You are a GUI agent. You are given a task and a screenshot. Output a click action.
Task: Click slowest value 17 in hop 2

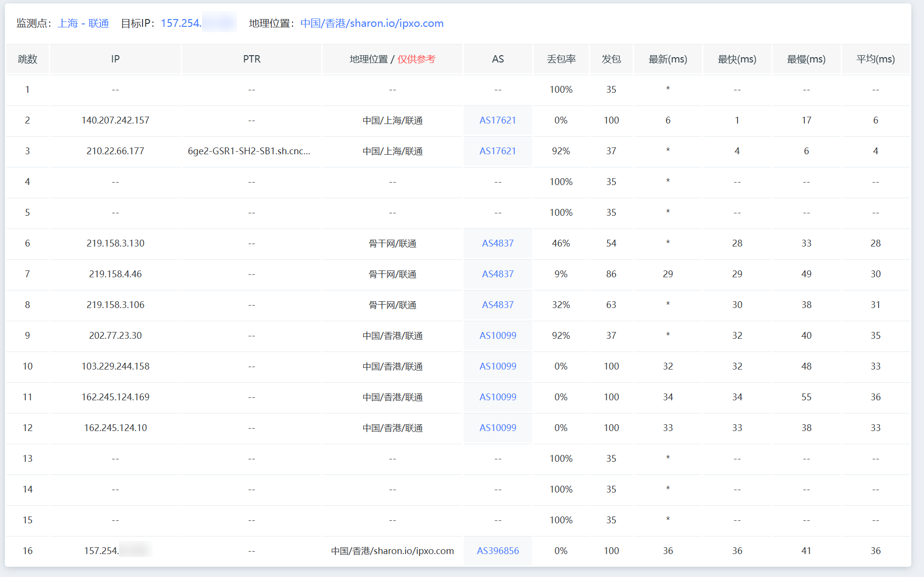(x=806, y=120)
